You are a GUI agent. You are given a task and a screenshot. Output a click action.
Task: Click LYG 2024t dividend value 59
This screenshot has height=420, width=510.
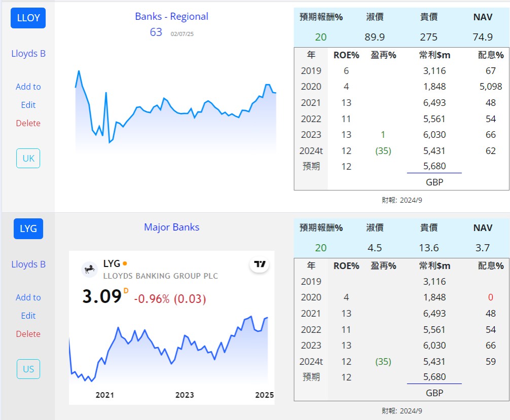[491, 362]
